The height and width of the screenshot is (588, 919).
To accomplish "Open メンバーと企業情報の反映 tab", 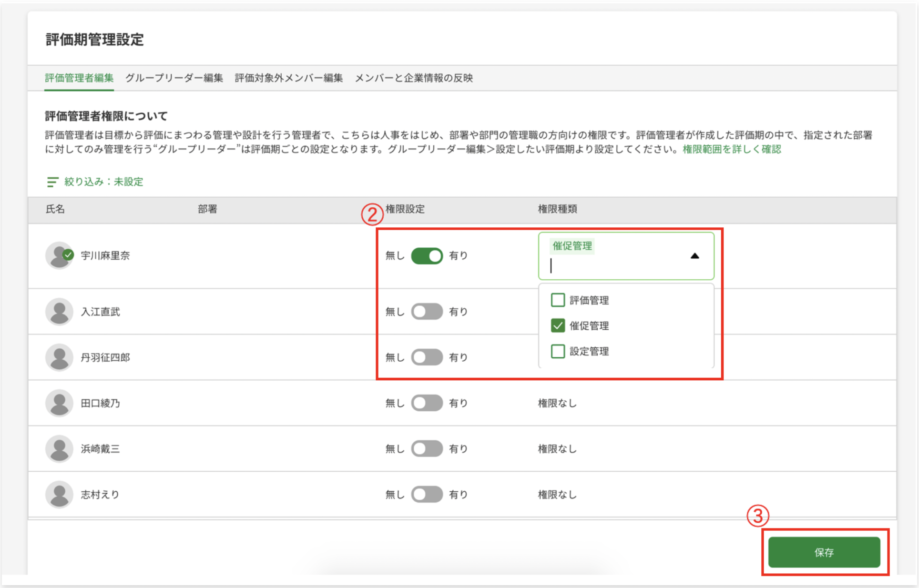I will click(x=413, y=78).
